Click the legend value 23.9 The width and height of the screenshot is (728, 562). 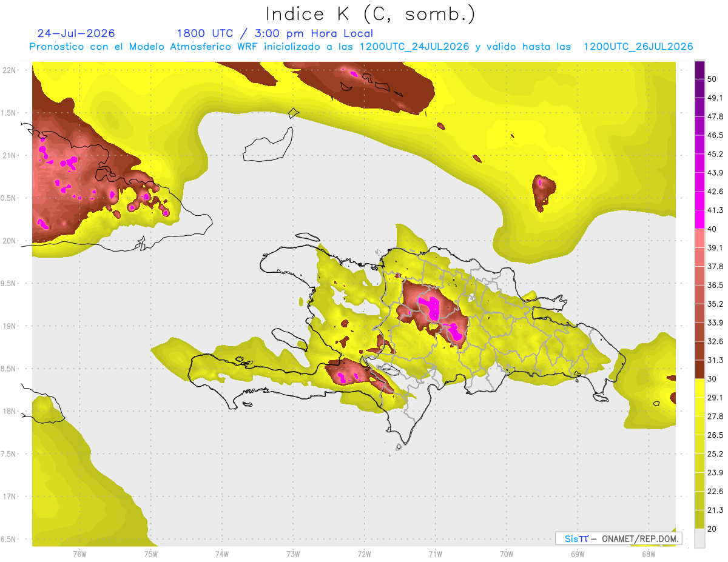(715, 472)
